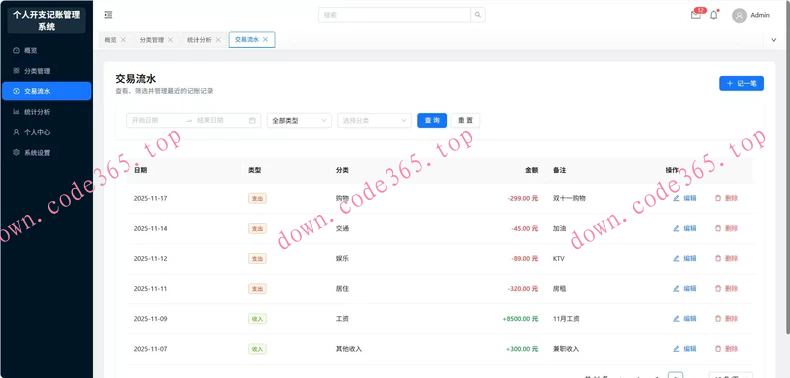This screenshot has height=378, width=790.
Task: Switch to the 分类管理 tab
Action: pos(152,40)
